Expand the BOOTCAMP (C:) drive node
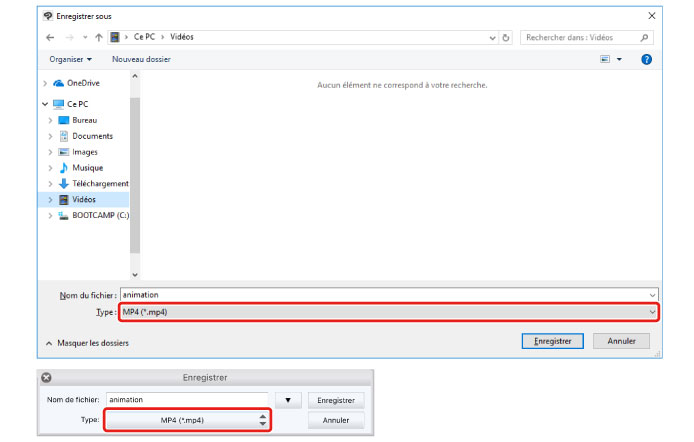 (x=50, y=215)
